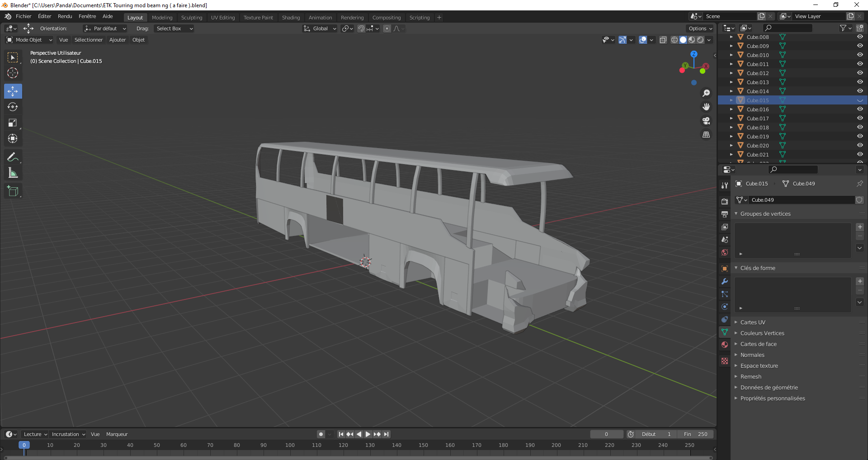Select the Measure tool
The height and width of the screenshot is (460, 868).
click(13, 173)
